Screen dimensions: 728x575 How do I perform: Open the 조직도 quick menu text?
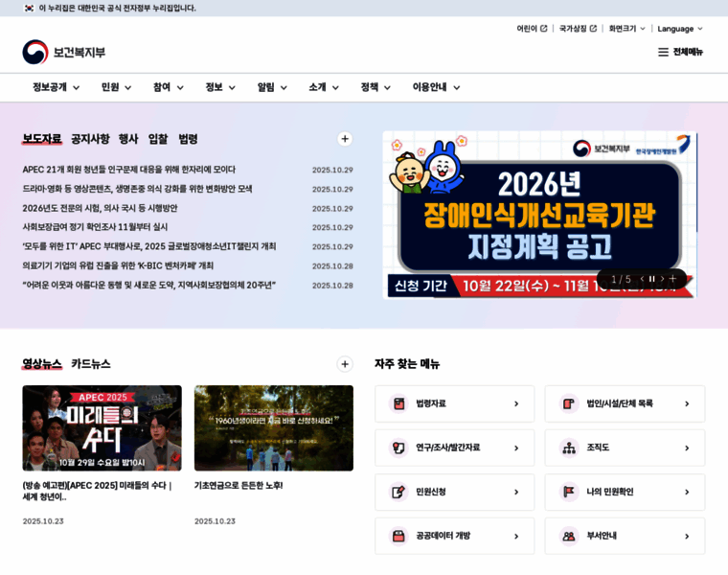tap(598, 448)
